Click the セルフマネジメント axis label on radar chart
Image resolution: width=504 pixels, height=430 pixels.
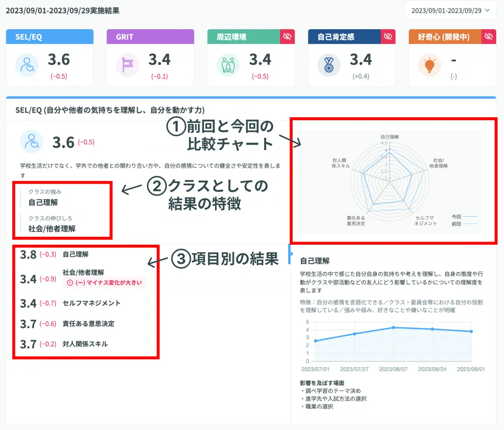(x=425, y=221)
